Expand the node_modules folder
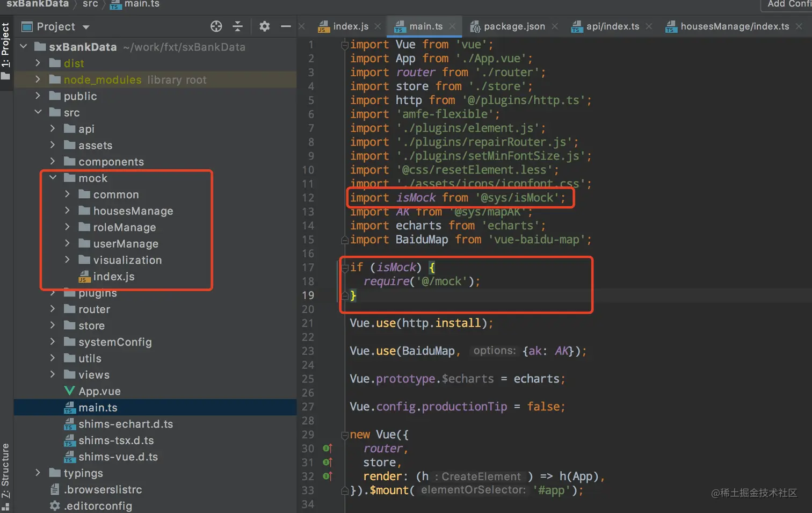This screenshot has width=812, height=513. [x=38, y=80]
